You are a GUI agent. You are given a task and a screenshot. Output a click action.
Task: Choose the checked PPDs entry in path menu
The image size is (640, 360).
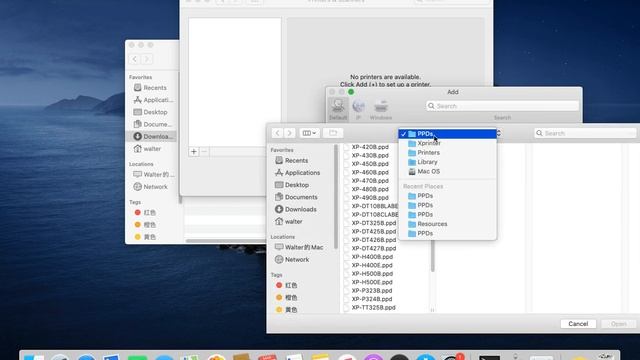[x=447, y=134]
